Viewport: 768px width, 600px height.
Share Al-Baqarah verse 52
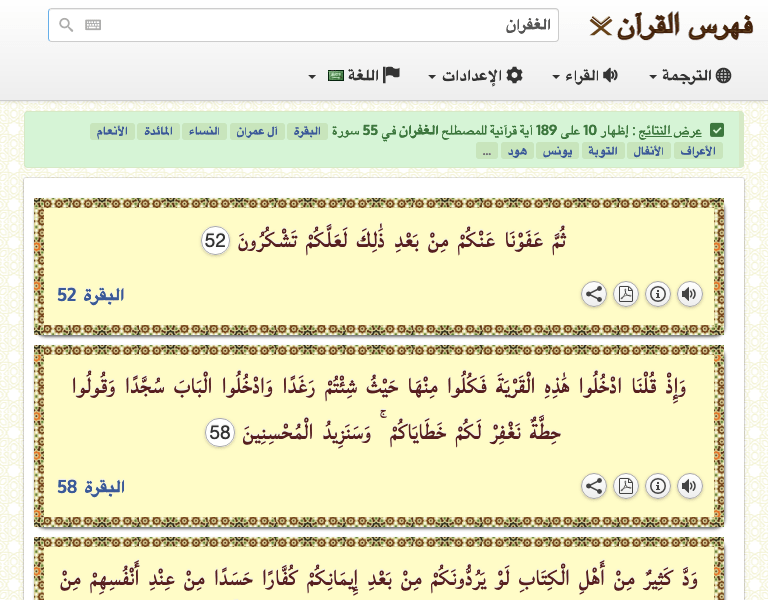click(x=594, y=294)
